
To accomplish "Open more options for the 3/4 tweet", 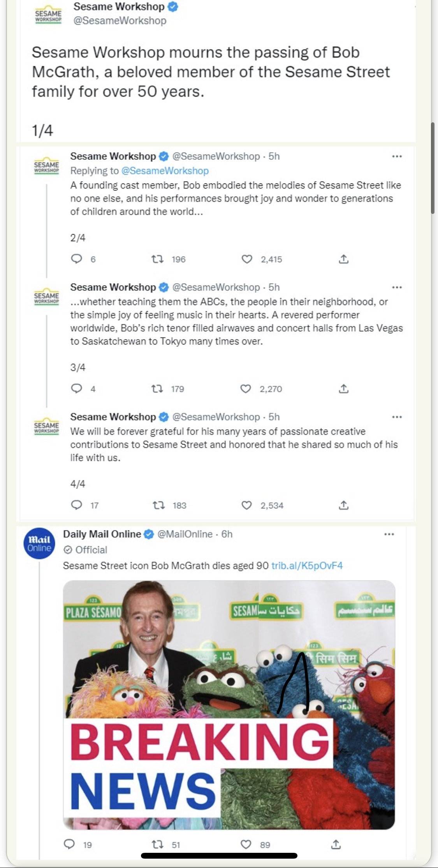I will point(397,288).
